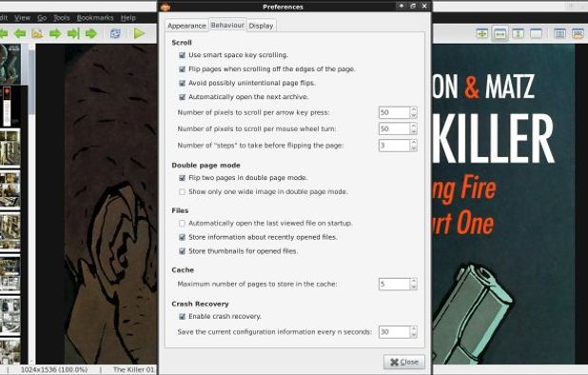Go to previous page with left green arrow
Viewport: 588px width, 375px height.
[20, 33]
